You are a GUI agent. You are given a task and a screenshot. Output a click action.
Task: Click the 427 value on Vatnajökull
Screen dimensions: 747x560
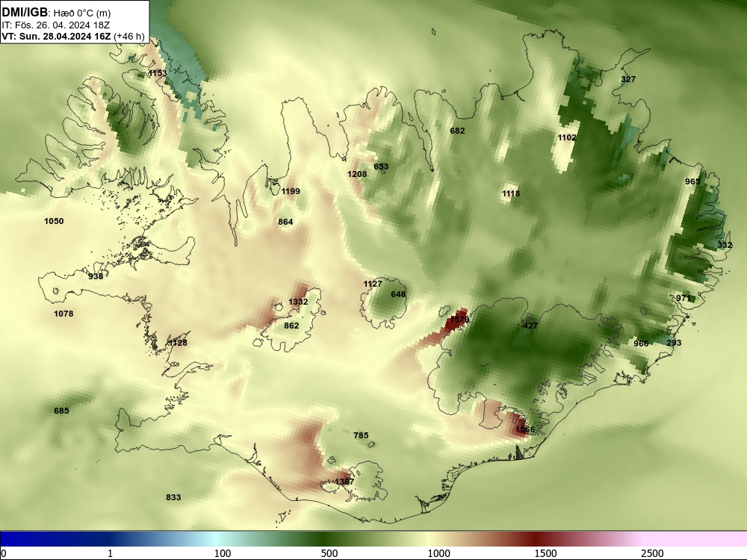coord(530,326)
